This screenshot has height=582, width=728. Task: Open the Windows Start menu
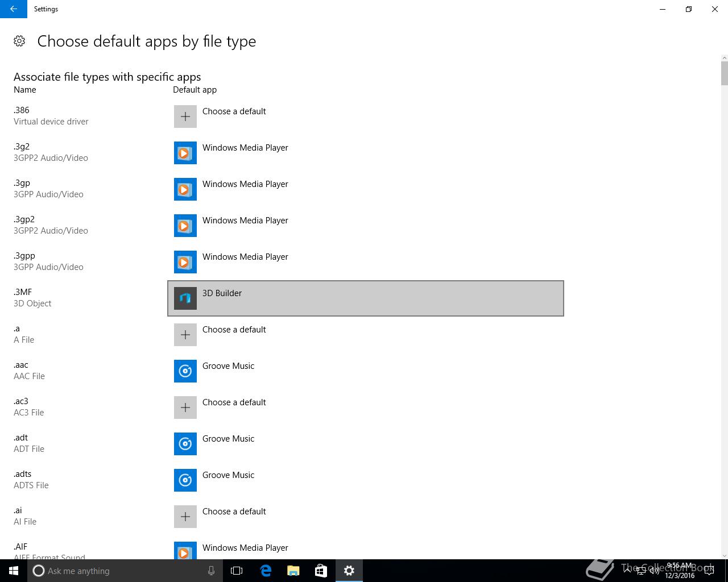coord(14,571)
